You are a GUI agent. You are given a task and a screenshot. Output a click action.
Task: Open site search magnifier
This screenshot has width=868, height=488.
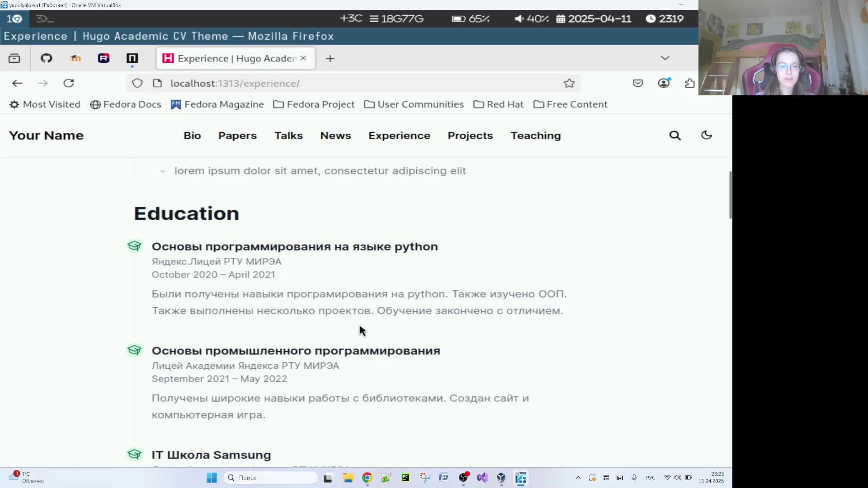coord(675,136)
